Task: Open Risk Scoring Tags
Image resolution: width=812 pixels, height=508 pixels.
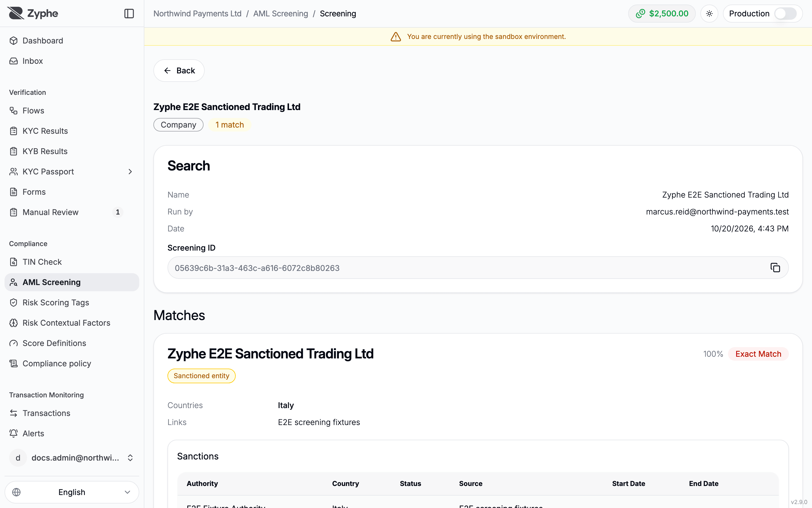Action: (x=72, y=302)
